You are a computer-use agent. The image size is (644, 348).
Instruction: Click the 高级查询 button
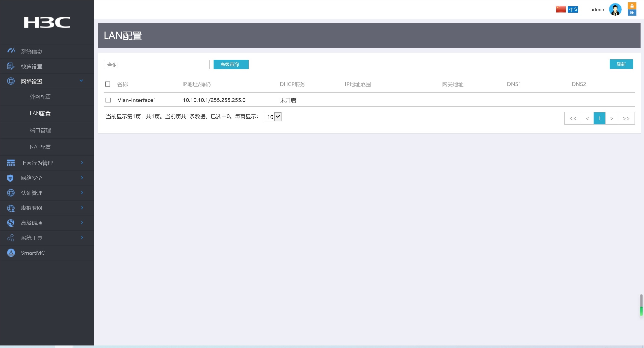[231, 65]
